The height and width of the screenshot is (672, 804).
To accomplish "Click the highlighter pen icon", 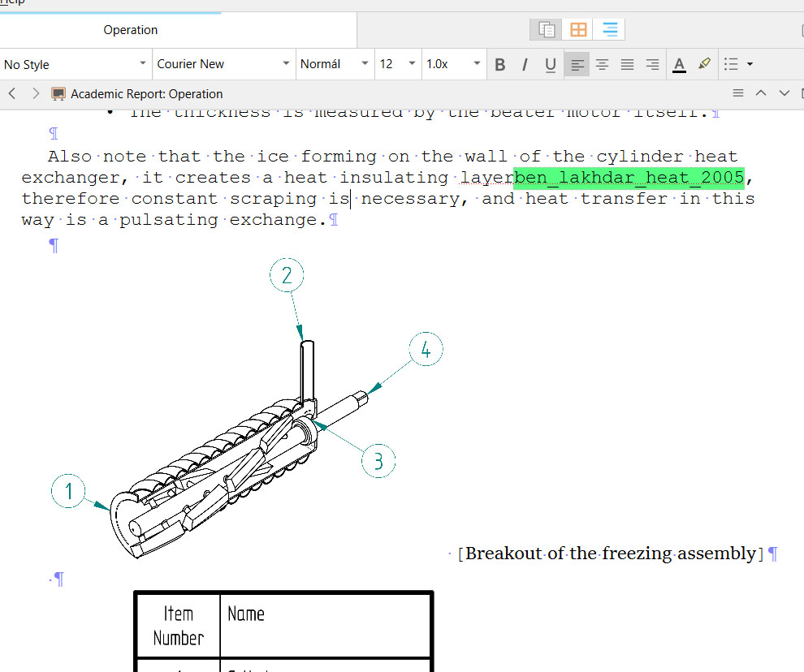I will pos(704,64).
